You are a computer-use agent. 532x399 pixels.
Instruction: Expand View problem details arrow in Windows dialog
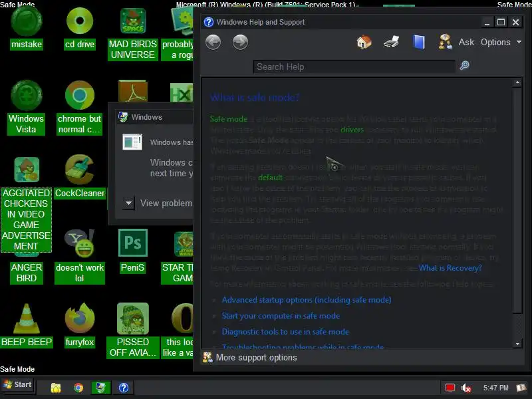click(x=128, y=203)
